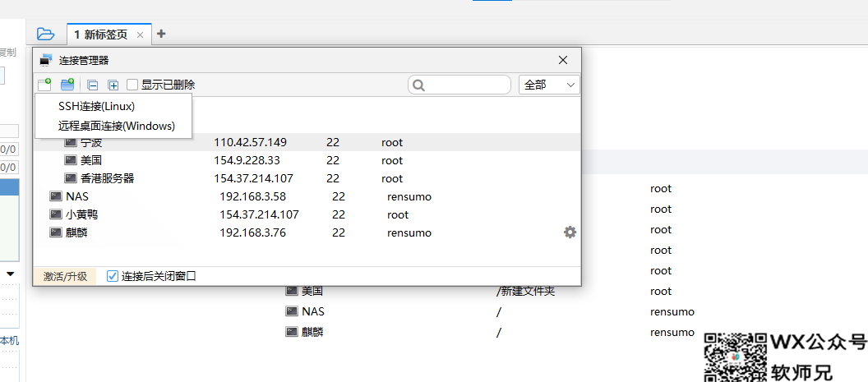Select the 美国 connection at 154.9.228.33
This screenshot has height=382, width=868.
click(91, 160)
